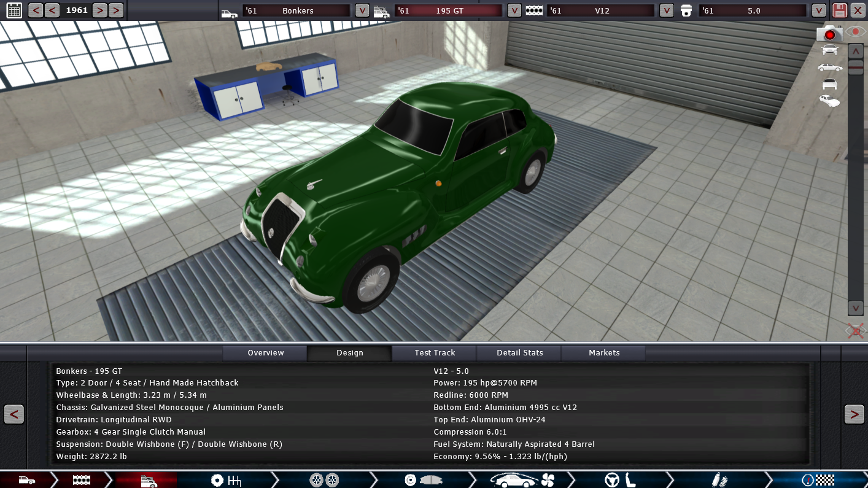Go to the wheels and tires step
Image resolution: width=868 pixels, height=488 pixels.
coord(324,480)
